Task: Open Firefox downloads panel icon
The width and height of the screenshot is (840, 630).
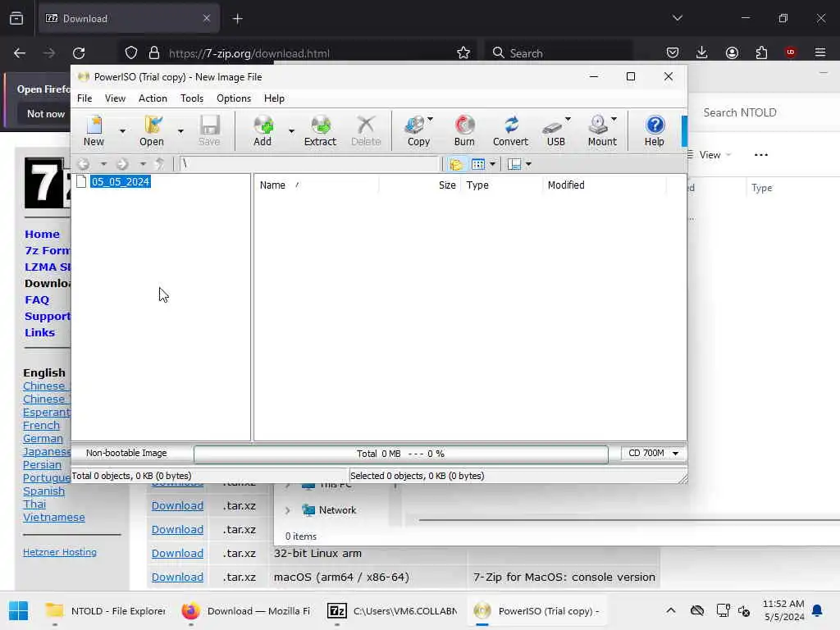Action: pyautogui.click(x=702, y=52)
